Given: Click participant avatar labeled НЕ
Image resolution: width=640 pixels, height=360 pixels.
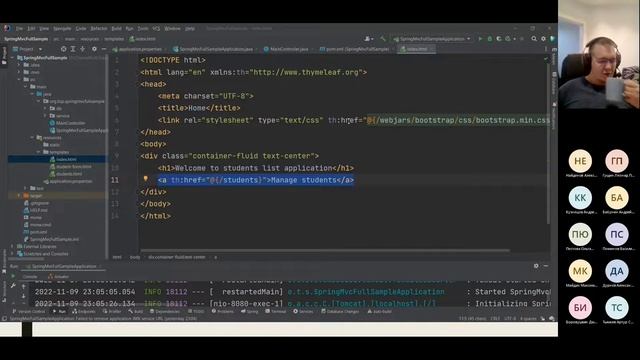Looking at the screenshot, I should tap(580, 161).
